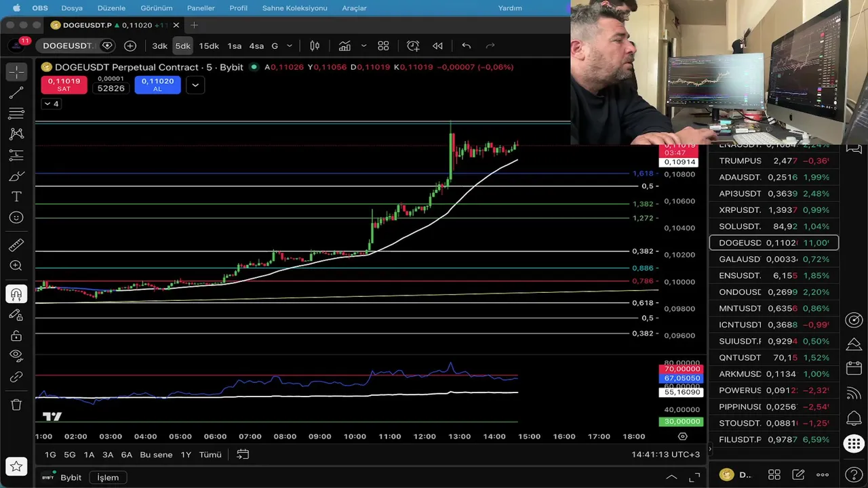868x488 pixels.
Task: Select the Tümü date range
Action: point(210,455)
